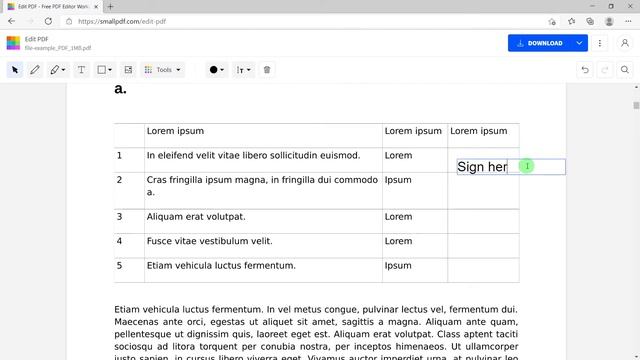The image size is (640, 360).
Task: Open the user account icon
Action: 624,43
